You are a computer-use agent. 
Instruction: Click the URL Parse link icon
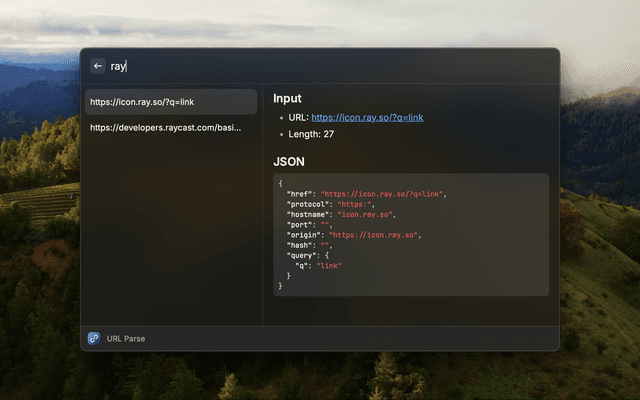(94, 338)
